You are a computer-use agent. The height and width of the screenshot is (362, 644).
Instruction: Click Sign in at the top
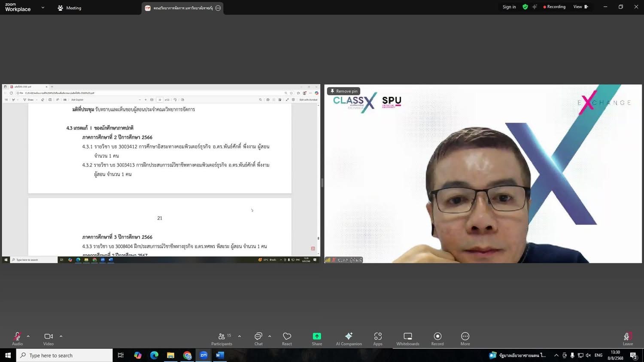[x=509, y=7]
